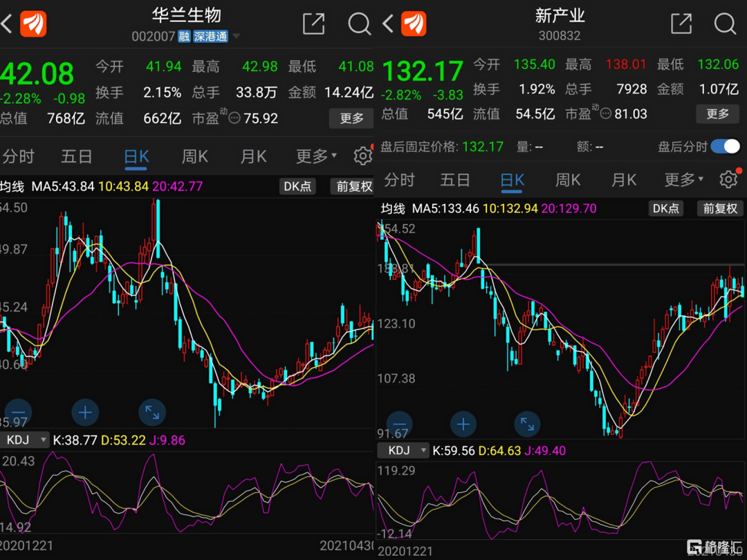Open P/E info icon next to 81.03
The image size is (747, 560).
[x=605, y=114]
